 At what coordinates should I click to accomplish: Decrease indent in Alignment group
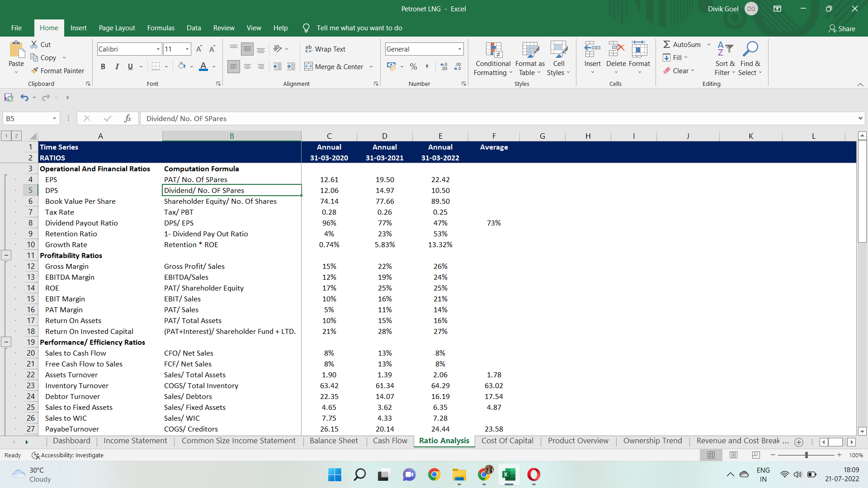tap(278, 66)
